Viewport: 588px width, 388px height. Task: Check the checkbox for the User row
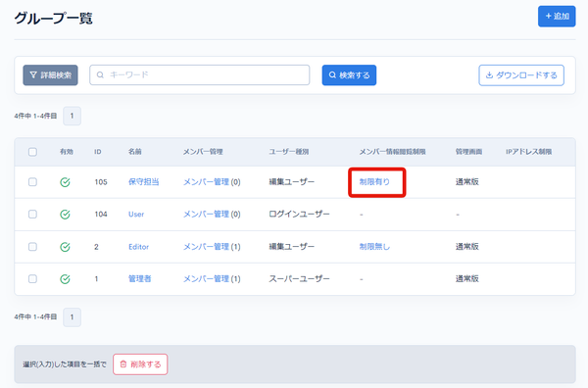pos(32,214)
